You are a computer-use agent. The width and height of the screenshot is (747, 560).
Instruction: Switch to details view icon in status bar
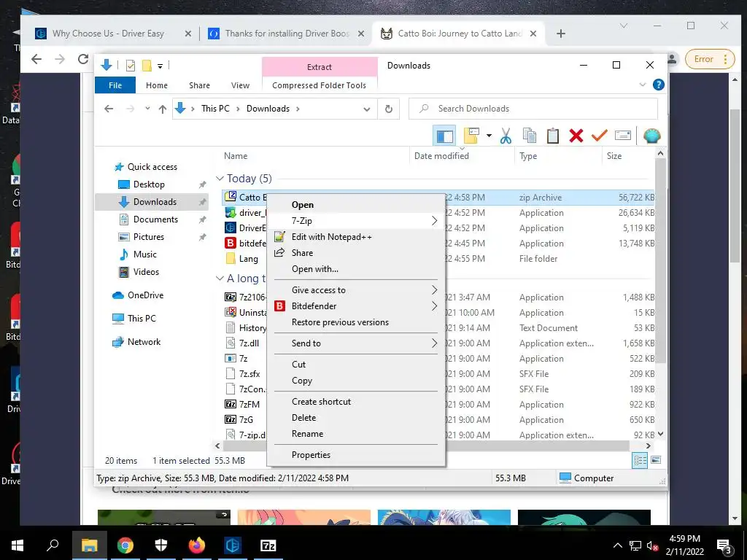(640, 460)
